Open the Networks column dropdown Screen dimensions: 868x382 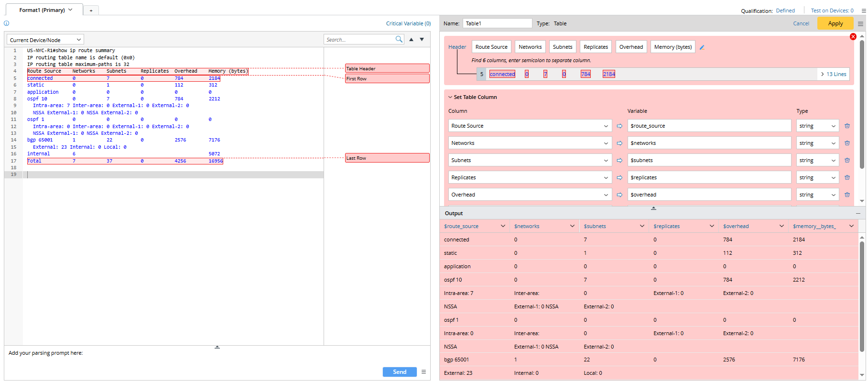[x=530, y=143]
